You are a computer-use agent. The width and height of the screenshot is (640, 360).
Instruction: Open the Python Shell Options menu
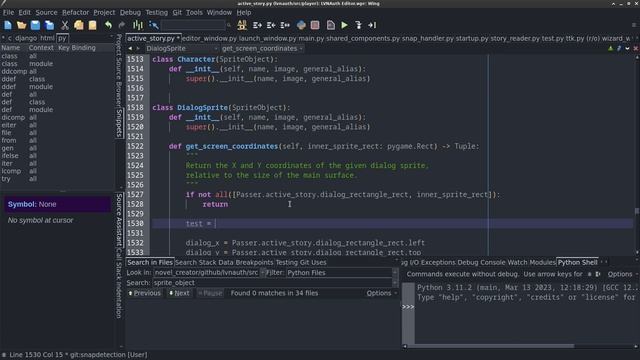[x=622, y=274]
